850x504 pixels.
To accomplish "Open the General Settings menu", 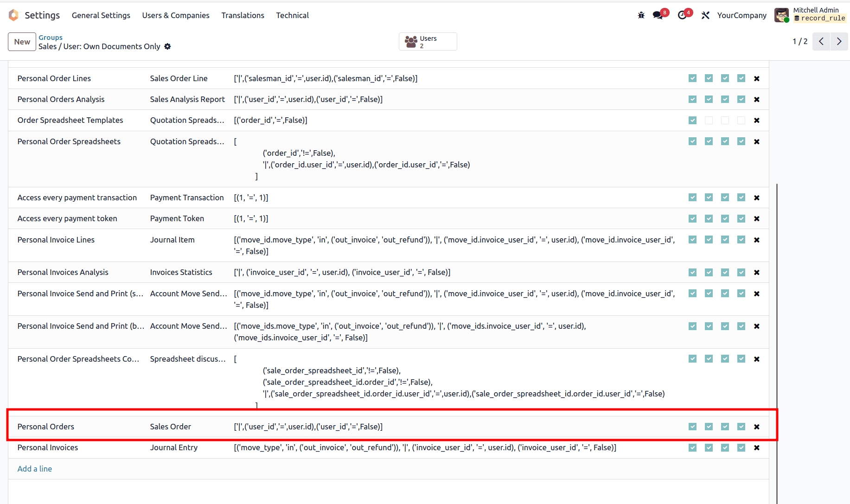I will 101,15.
